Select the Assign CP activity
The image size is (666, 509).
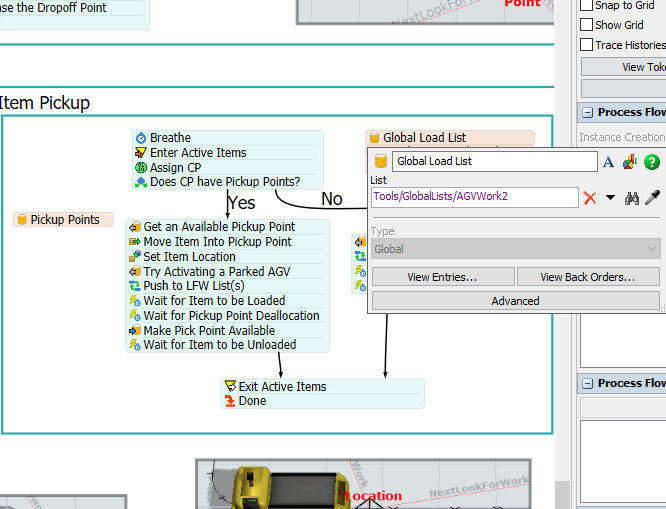coord(228,167)
